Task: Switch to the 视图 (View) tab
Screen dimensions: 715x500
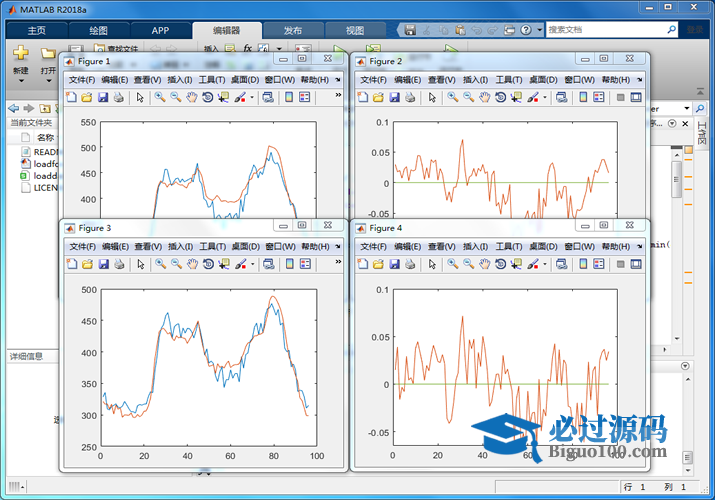Action: [355, 31]
